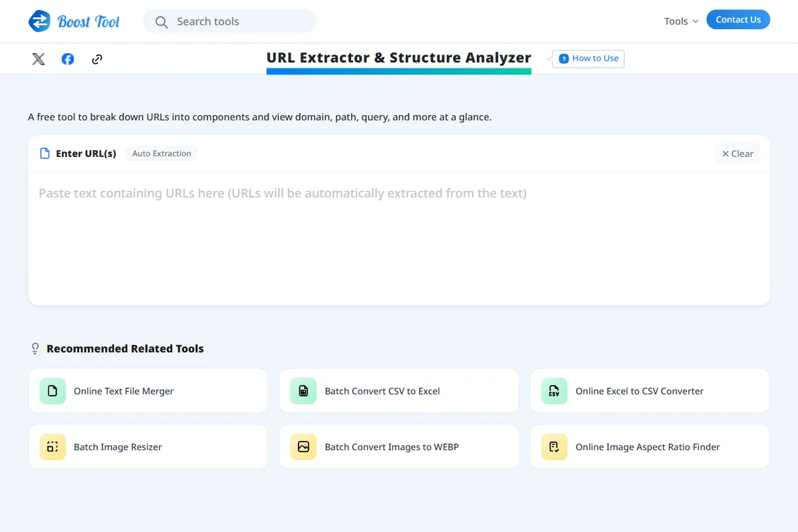The width and height of the screenshot is (798, 532).
Task: Click the Auto Extraction badge
Action: click(x=162, y=154)
